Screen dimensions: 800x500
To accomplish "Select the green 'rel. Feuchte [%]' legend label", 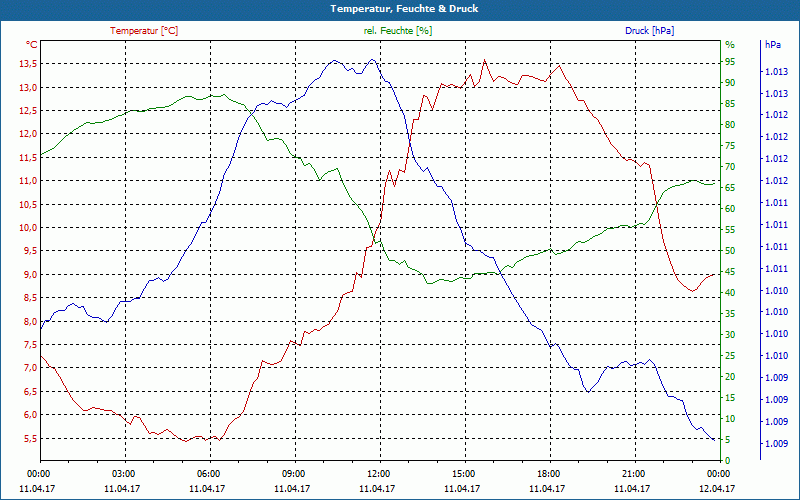I will tap(398, 31).
